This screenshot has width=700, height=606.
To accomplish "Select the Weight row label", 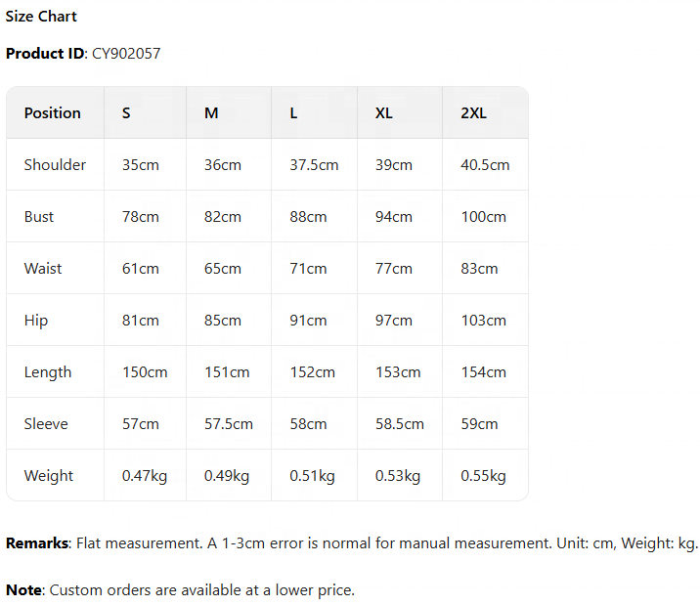I will 49,476.
